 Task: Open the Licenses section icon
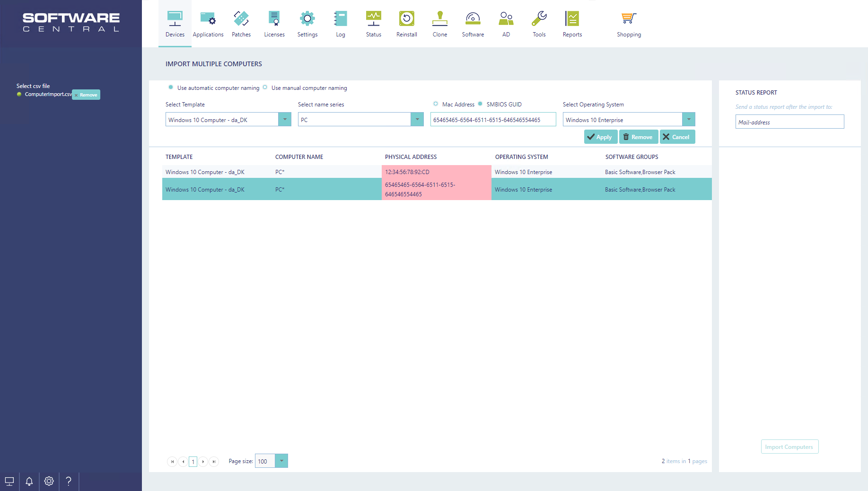[274, 19]
